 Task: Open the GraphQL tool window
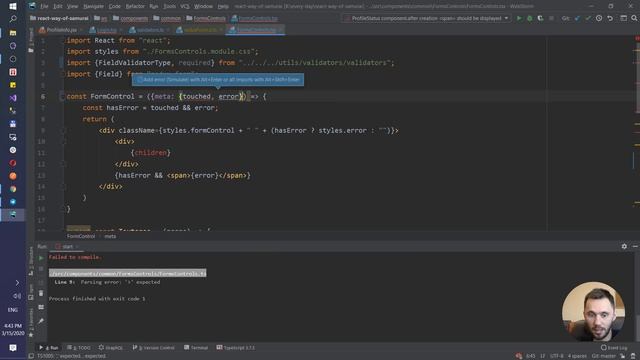(x=110, y=348)
